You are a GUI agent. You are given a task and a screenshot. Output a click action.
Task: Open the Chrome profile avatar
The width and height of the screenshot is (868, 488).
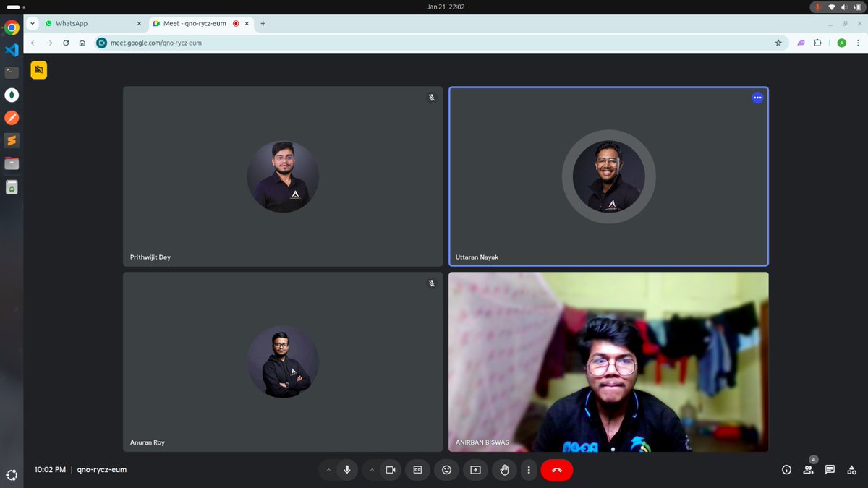click(841, 43)
